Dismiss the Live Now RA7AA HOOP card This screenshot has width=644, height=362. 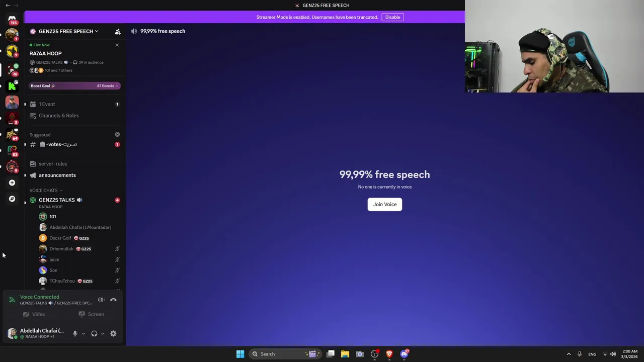click(117, 45)
